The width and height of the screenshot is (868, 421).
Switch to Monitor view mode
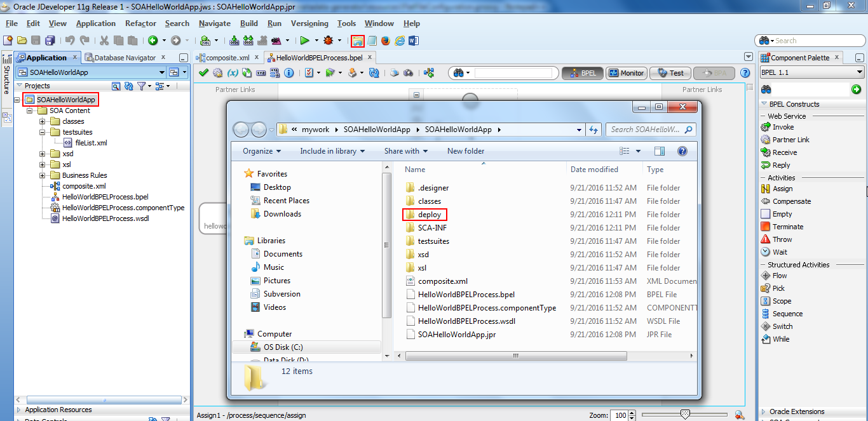626,72
